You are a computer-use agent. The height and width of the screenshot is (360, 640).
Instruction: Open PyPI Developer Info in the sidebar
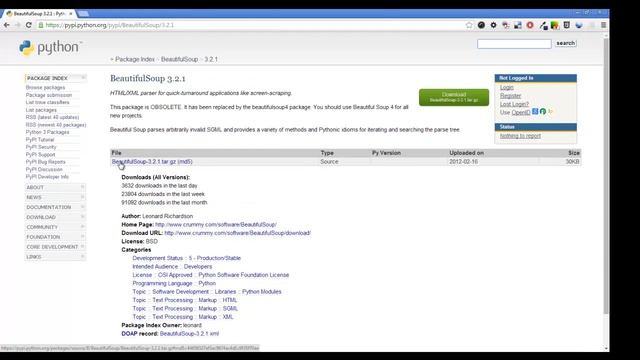point(47,177)
